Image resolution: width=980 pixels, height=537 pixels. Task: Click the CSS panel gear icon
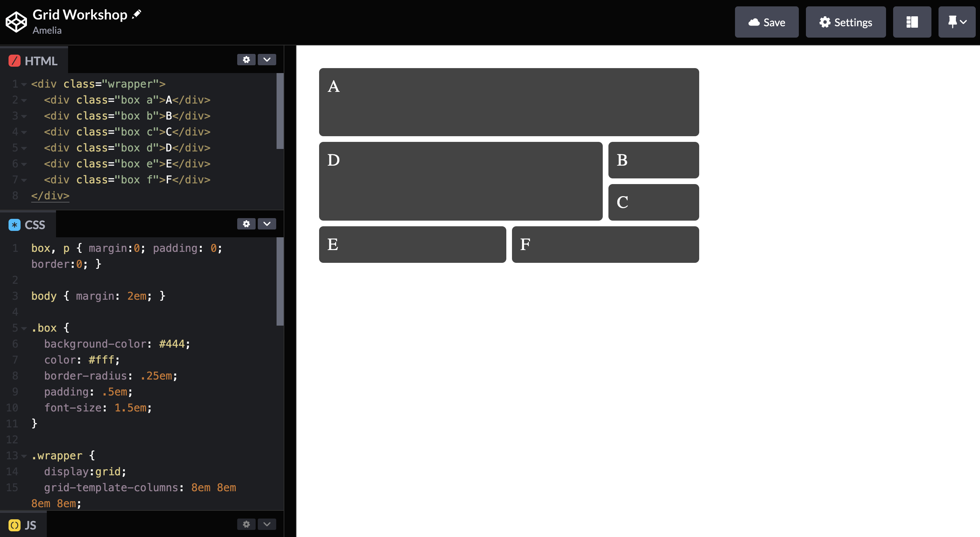point(246,223)
